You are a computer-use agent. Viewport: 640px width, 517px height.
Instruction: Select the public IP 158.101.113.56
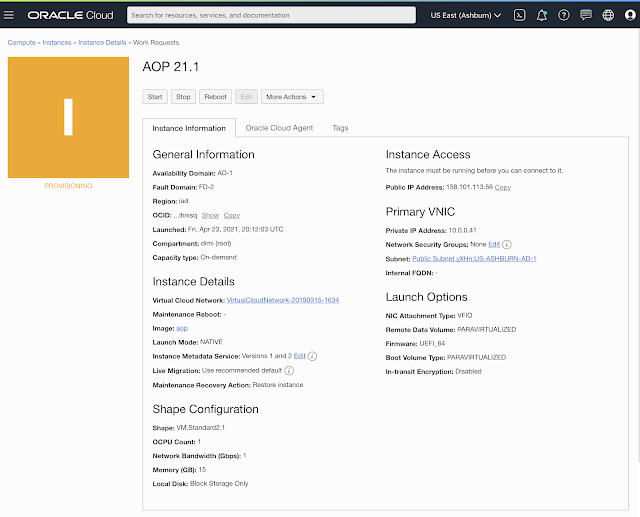click(x=469, y=187)
